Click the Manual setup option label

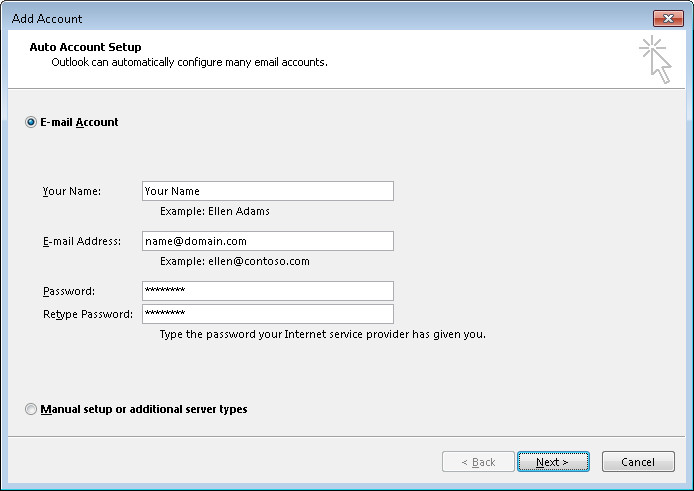pyautogui.click(x=144, y=409)
